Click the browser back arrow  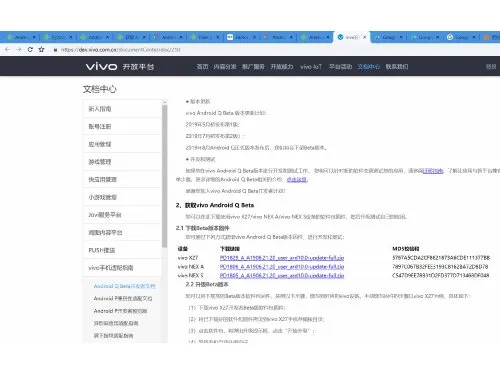click(x=8, y=50)
